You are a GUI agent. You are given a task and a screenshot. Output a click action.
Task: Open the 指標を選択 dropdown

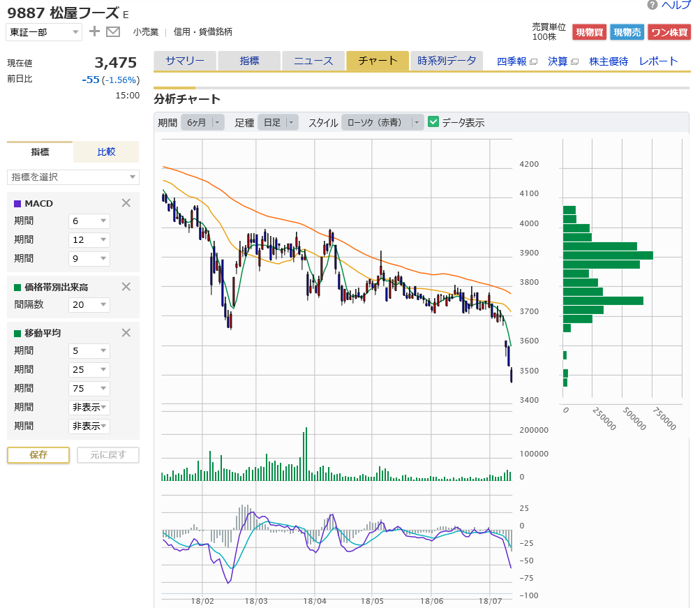click(73, 177)
